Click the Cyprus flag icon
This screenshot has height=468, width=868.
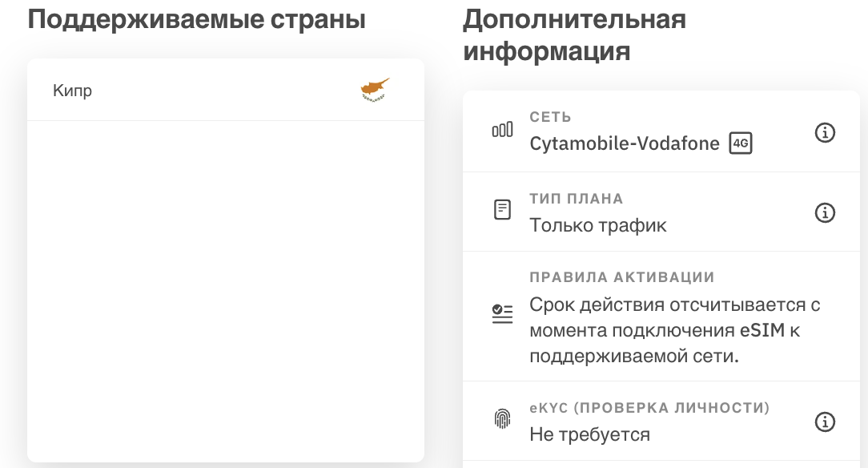tap(376, 91)
